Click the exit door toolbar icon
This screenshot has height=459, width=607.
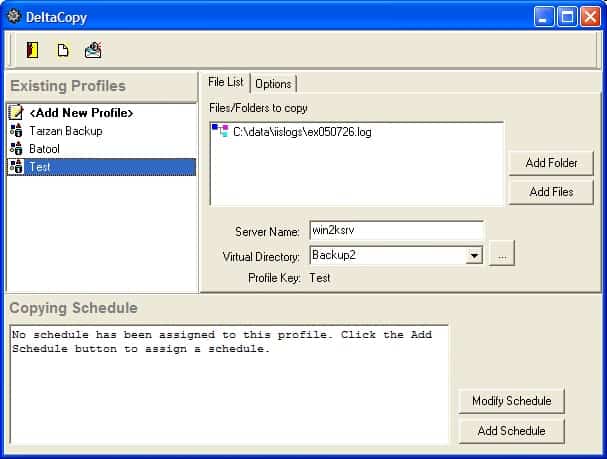tap(32, 49)
